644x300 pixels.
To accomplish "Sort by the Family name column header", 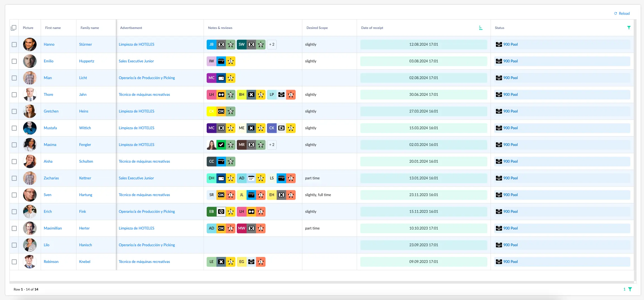I will click(x=90, y=28).
